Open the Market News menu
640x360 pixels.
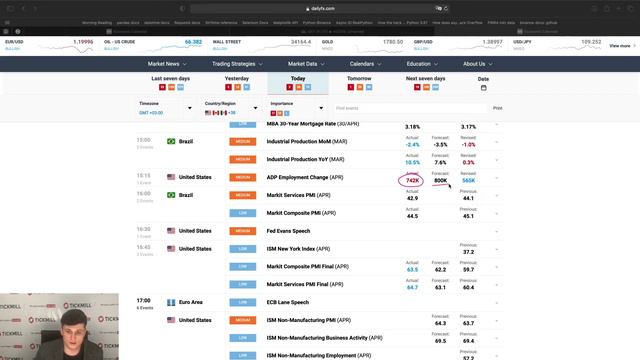167,64
